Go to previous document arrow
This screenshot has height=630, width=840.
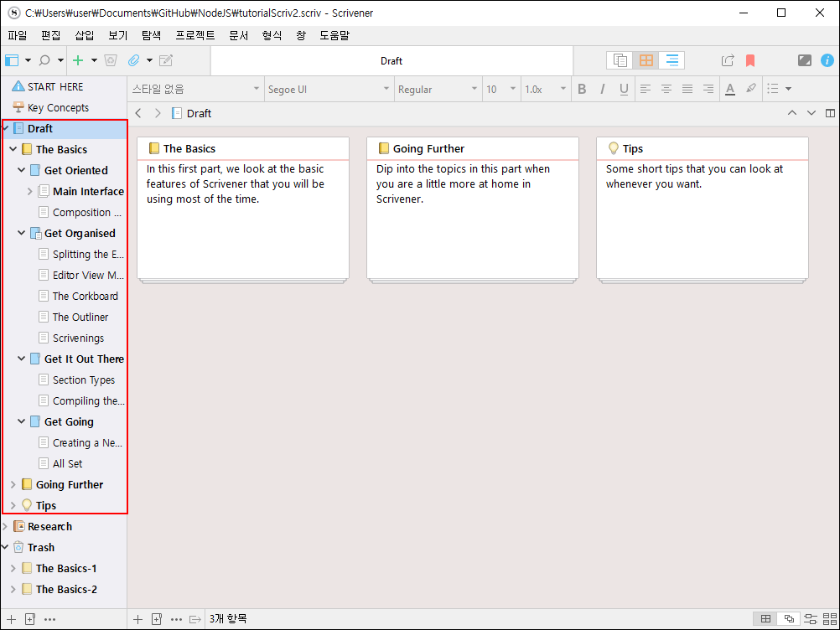(791, 113)
